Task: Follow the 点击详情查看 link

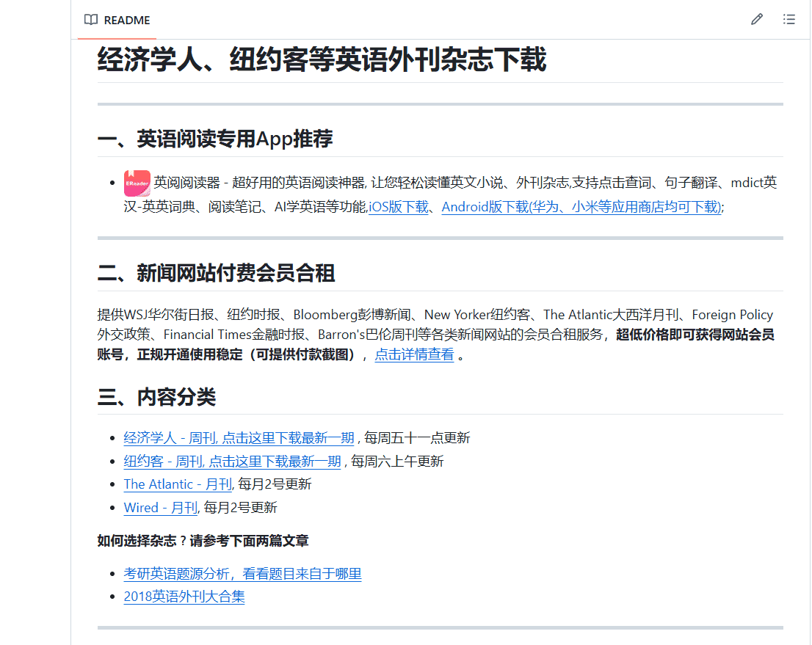Action: (414, 354)
